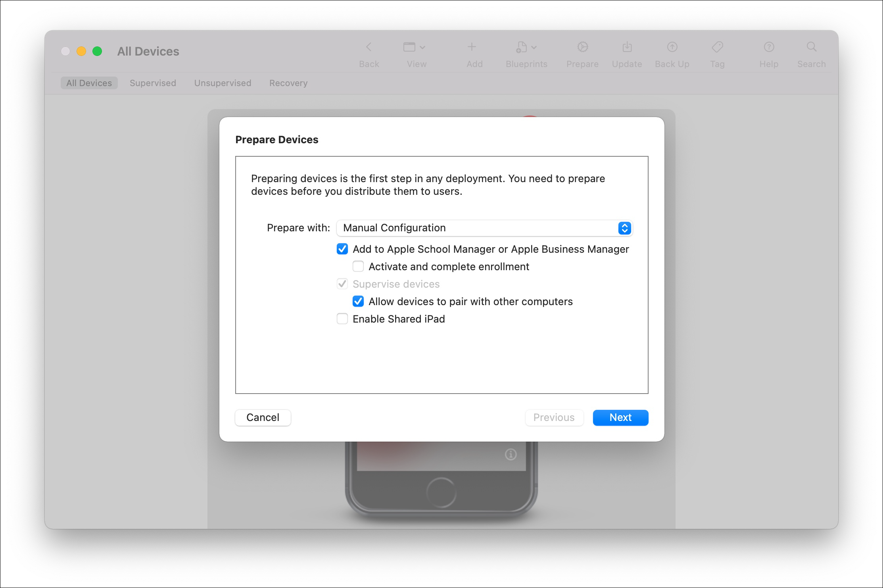Click the Back Up toolbar icon

click(672, 48)
